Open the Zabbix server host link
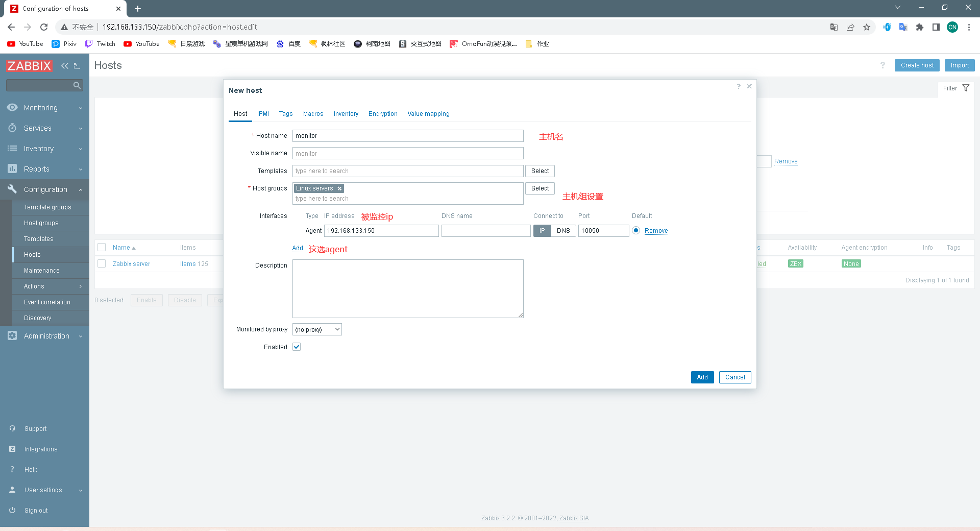 pyautogui.click(x=131, y=264)
